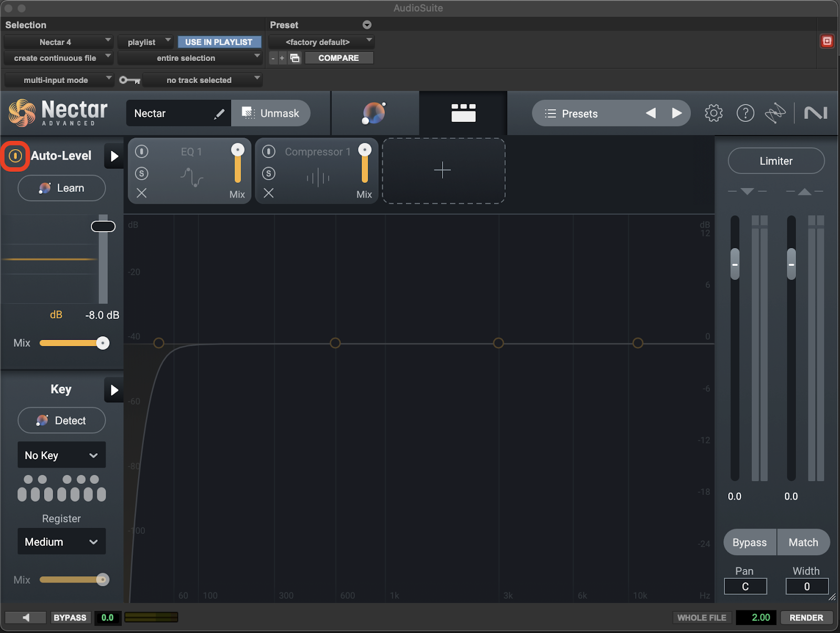Add a new module slot

(x=443, y=170)
